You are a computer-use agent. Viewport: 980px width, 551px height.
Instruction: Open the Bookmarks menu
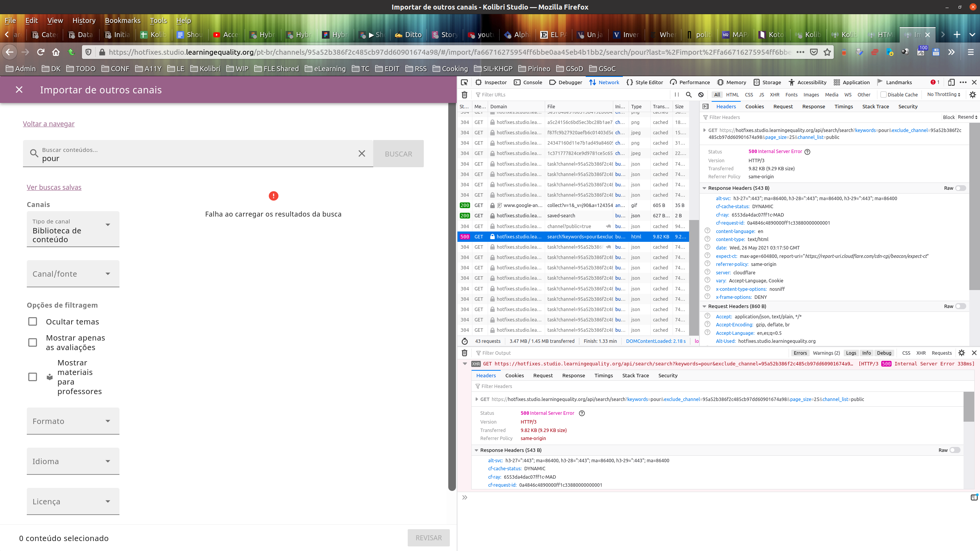coord(122,20)
